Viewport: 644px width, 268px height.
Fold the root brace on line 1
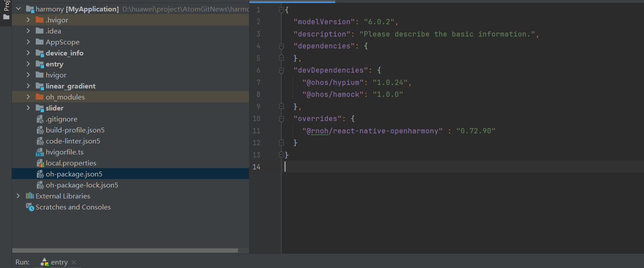(x=282, y=10)
